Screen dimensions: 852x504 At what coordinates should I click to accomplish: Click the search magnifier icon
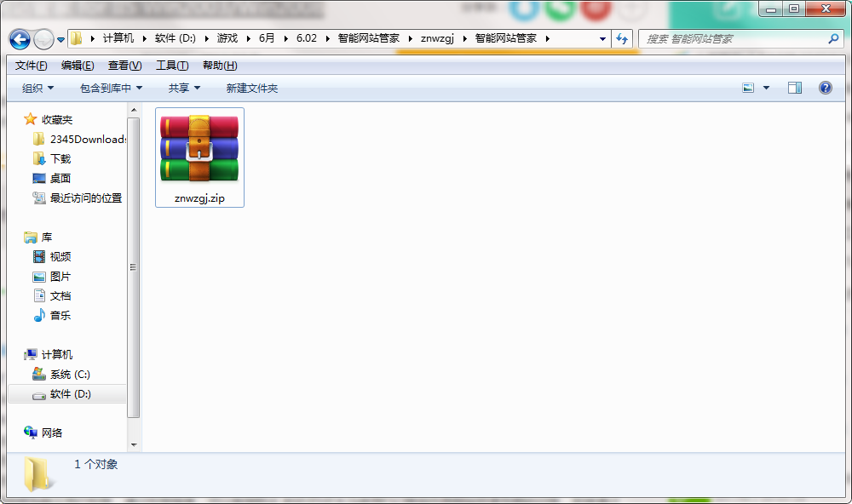click(x=833, y=38)
